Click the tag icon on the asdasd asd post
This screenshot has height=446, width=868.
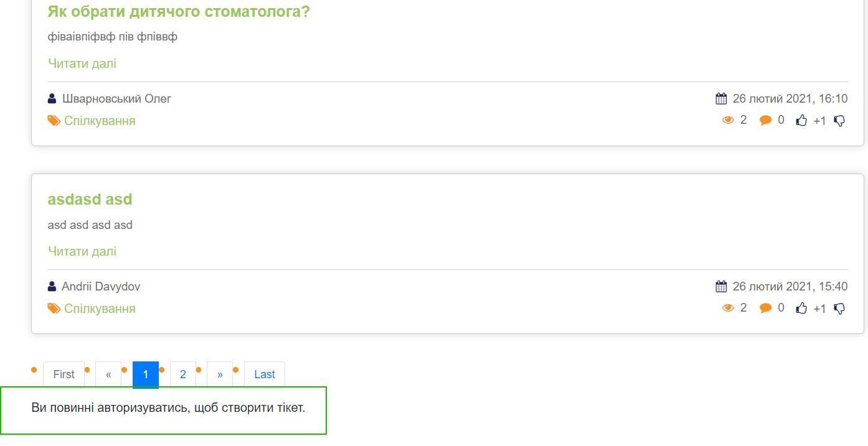pos(54,309)
